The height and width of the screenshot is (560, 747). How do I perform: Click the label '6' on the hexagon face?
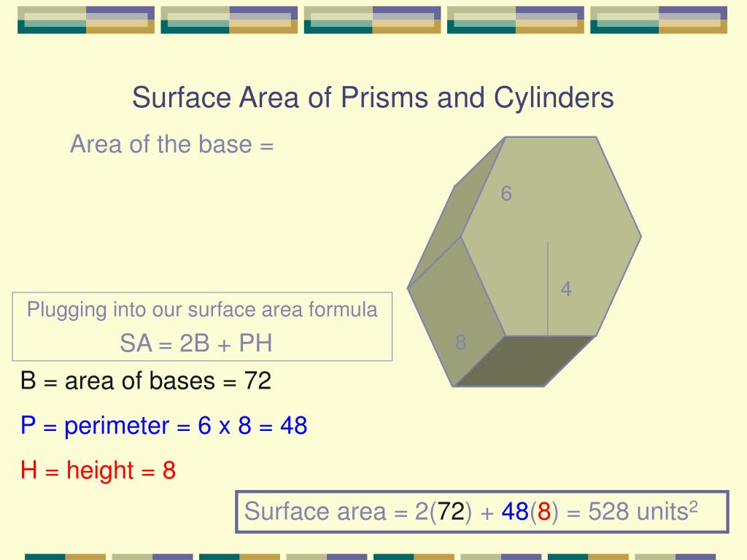(x=506, y=193)
